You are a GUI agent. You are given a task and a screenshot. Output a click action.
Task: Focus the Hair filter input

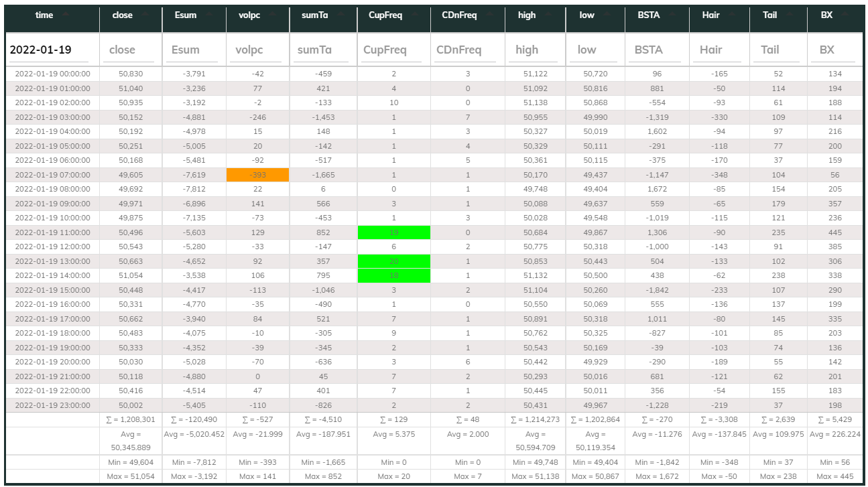pyautogui.click(x=720, y=50)
